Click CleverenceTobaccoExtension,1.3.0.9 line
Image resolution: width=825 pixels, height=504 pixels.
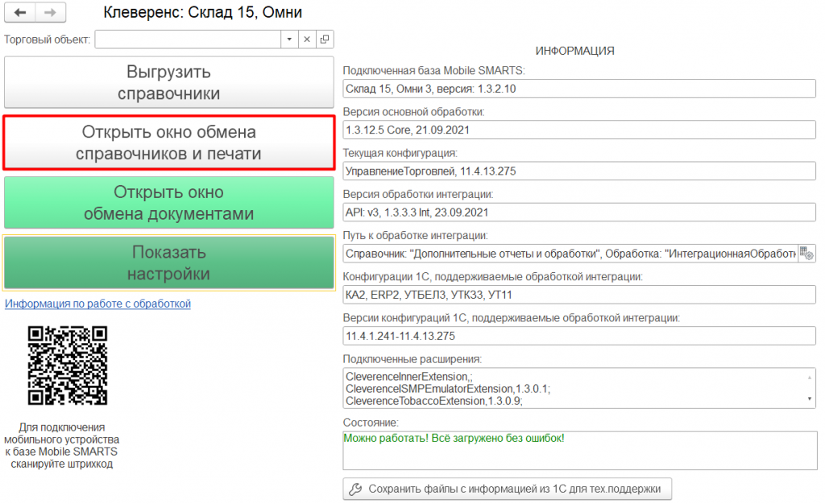pos(434,401)
